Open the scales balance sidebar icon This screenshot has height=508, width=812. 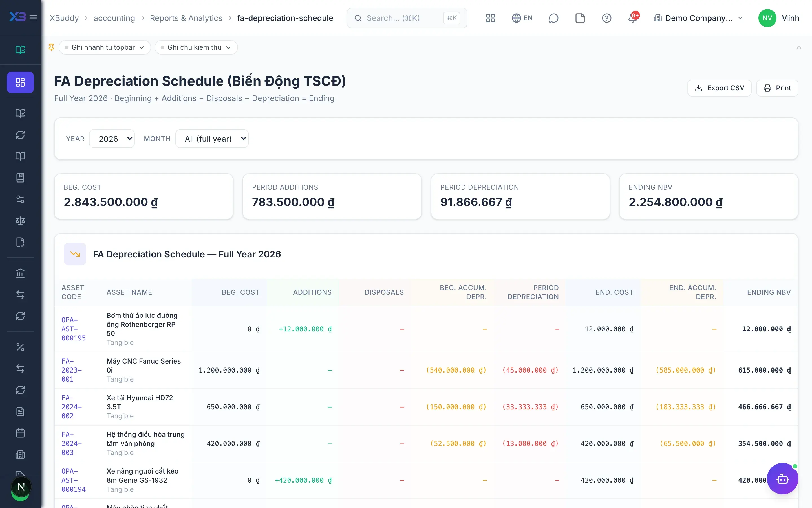20,221
